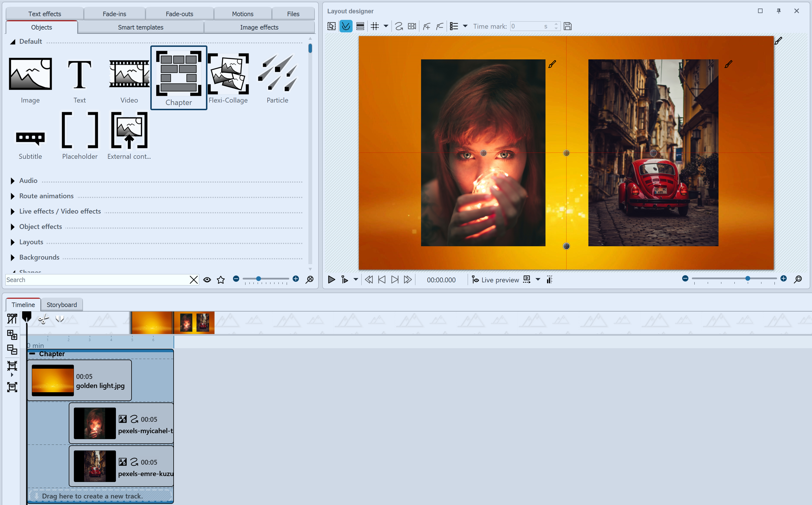Switch to the Image effects tab
Image resolution: width=812 pixels, height=505 pixels.
(259, 27)
